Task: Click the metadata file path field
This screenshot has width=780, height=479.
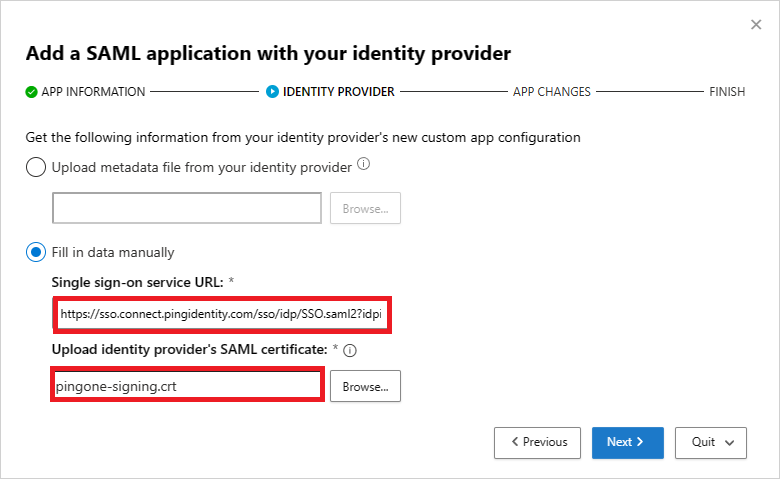Action: pos(187,208)
